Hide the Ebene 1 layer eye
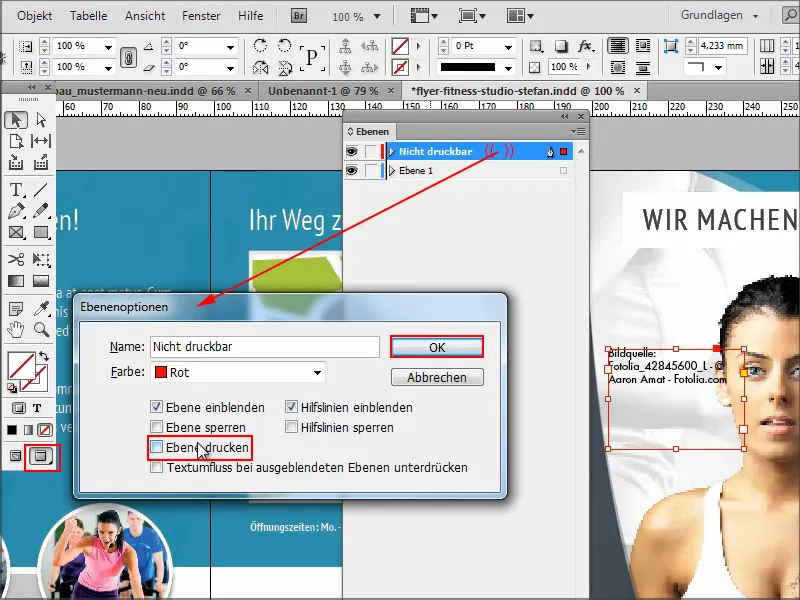This screenshot has height=600, width=800. click(352, 171)
